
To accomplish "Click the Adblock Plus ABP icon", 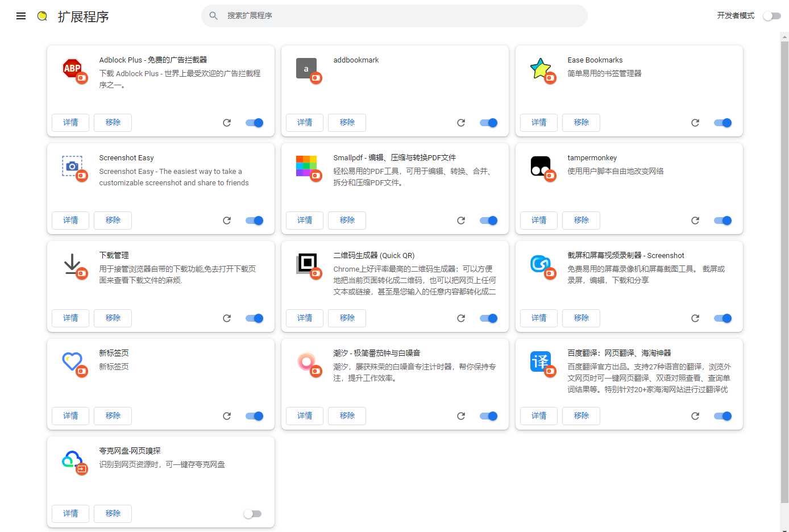I will pyautogui.click(x=72, y=68).
